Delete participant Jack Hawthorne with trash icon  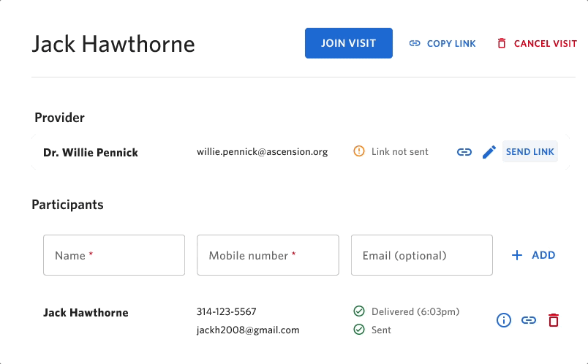554,320
